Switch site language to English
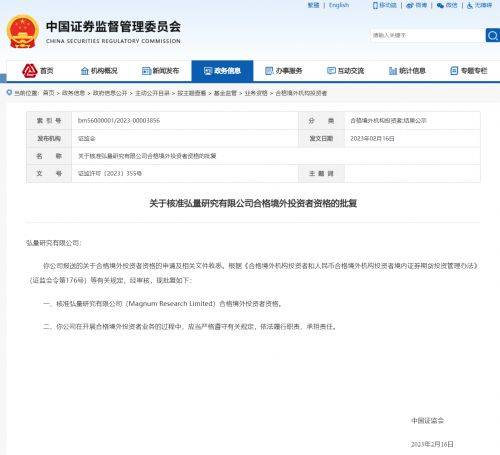 (x=339, y=5)
